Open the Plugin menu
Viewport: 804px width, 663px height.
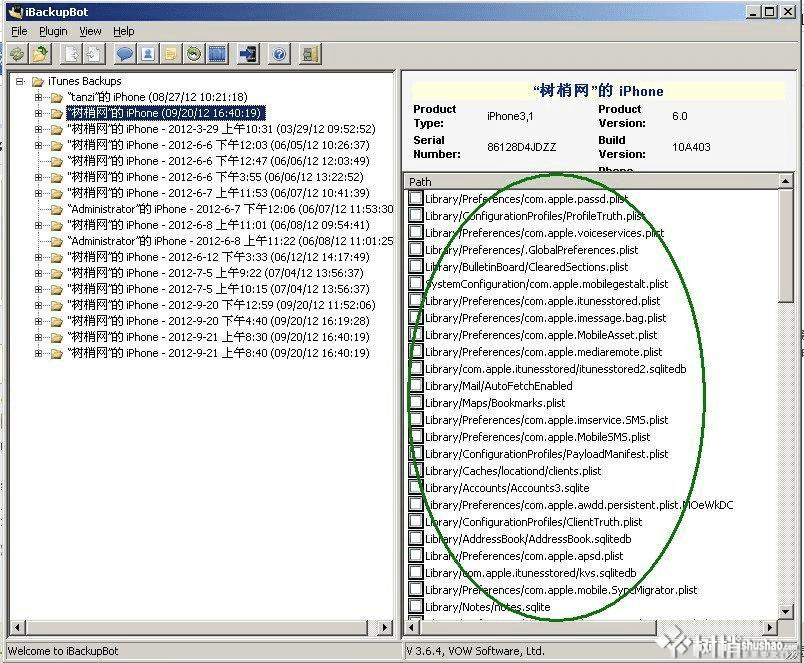pyautogui.click(x=53, y=31)
